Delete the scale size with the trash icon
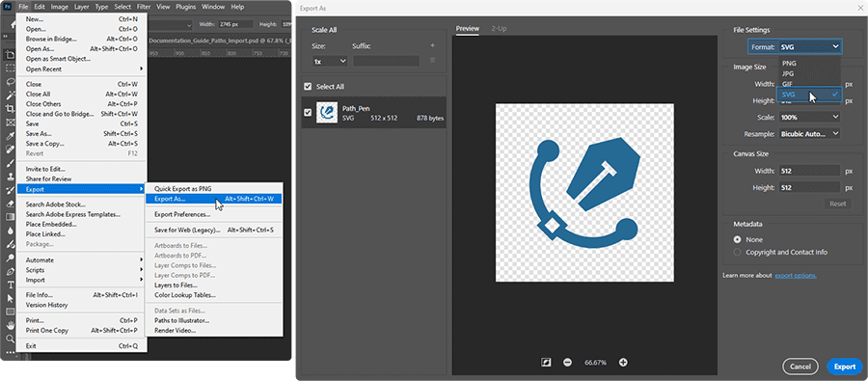868x381 pixels. click(432, 61)
